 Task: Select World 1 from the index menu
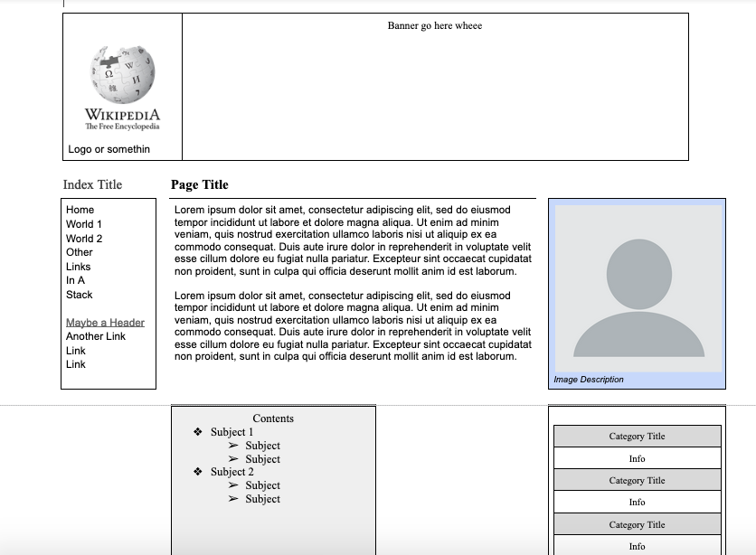coord(82,223)
